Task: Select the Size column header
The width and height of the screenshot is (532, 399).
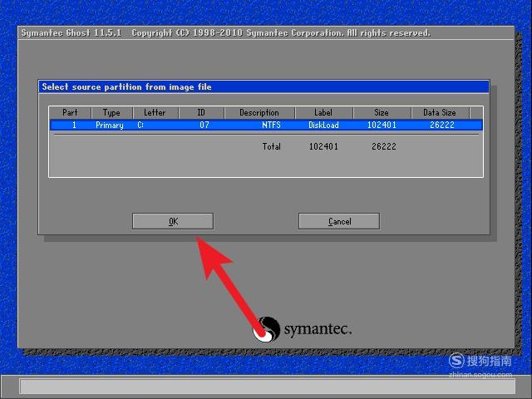Action: (382, 113)
